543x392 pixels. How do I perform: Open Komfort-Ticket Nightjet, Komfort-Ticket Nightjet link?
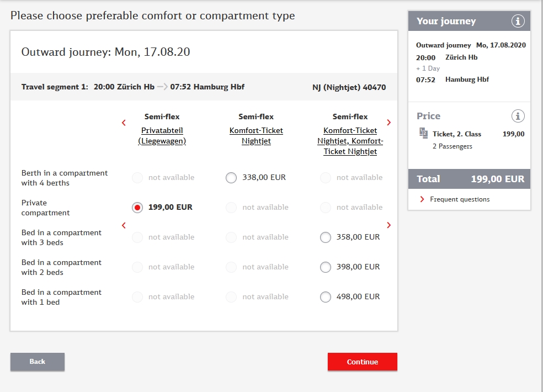tap(350, 141)
